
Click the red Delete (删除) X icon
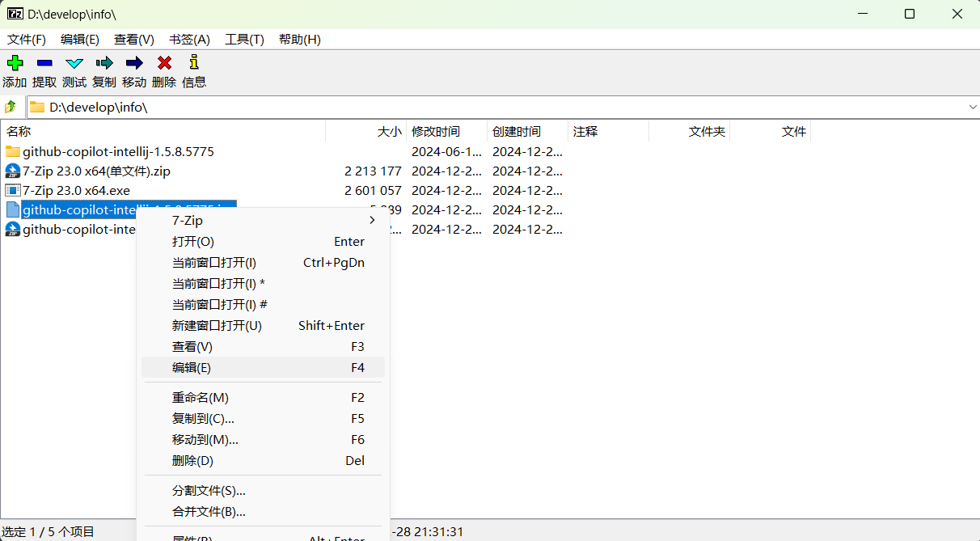click(x=164, y=62)
